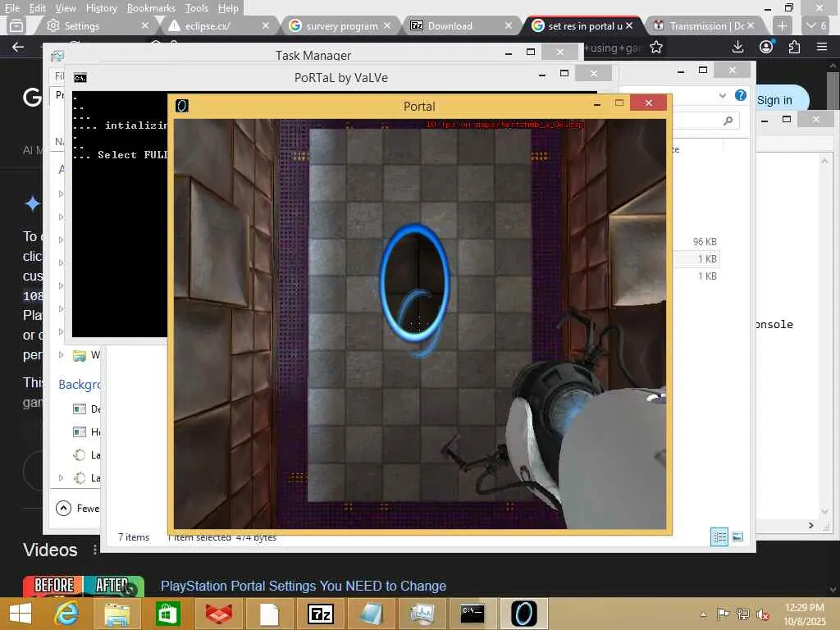Select the Hc background process row
The width and height of the screenshot is (840, 630).
point(86,431)
